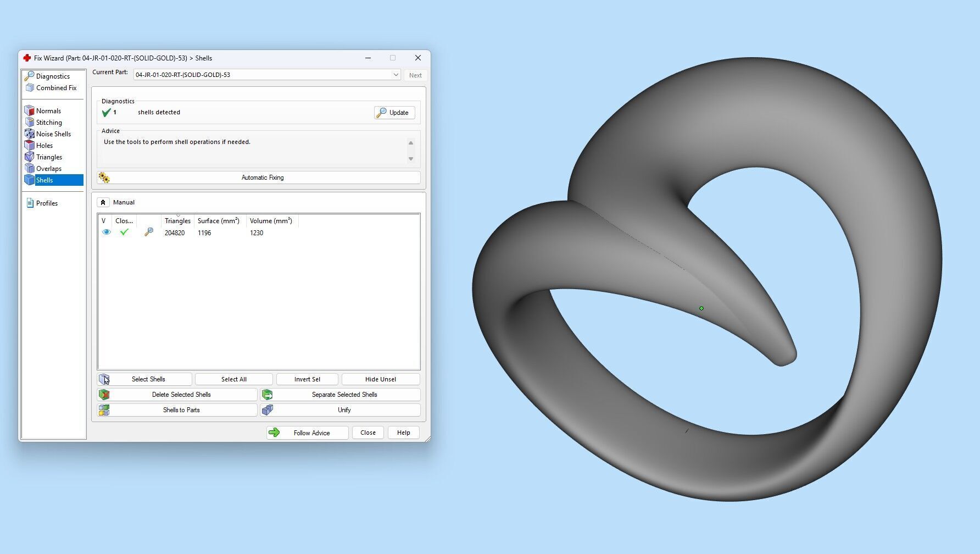Open the Profiles document icon
Image resolution: width=980 pixels, height=554 pixels.
pos(30,203)
